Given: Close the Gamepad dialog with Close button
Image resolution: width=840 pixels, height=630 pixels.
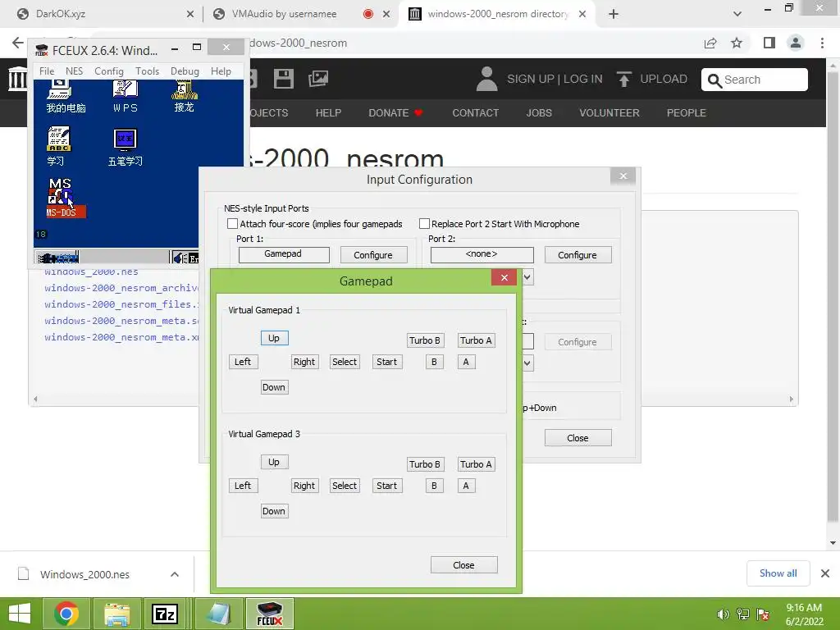Looking at the screenshot, I should tap(463, 565).
